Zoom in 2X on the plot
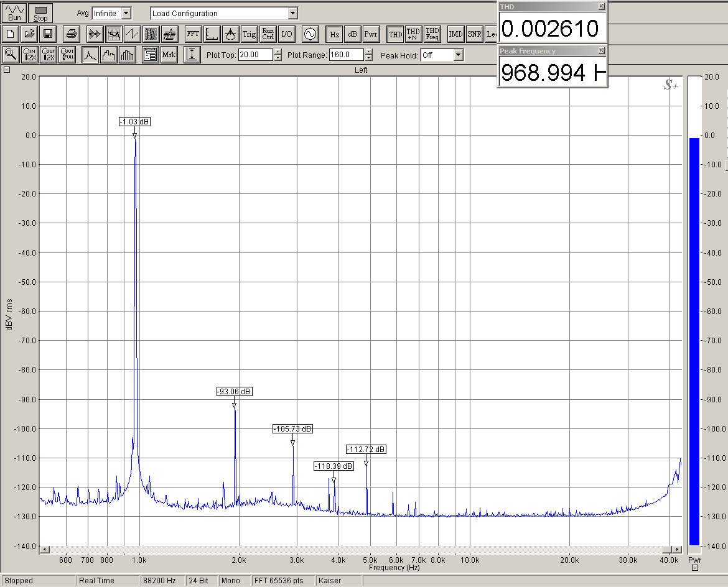The width and height of the screenshot is (728, 587). tap(29, 55)
